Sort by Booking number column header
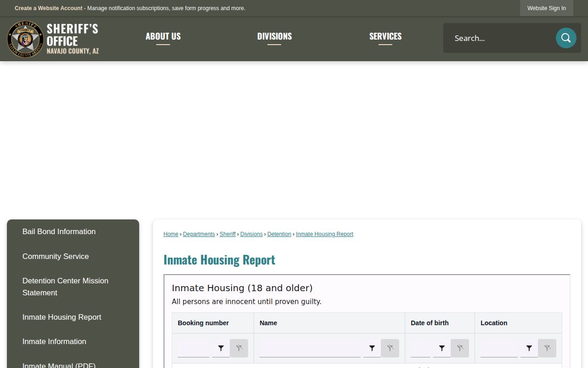The height and width of the screenshot is (368, 588). [213, 323]
